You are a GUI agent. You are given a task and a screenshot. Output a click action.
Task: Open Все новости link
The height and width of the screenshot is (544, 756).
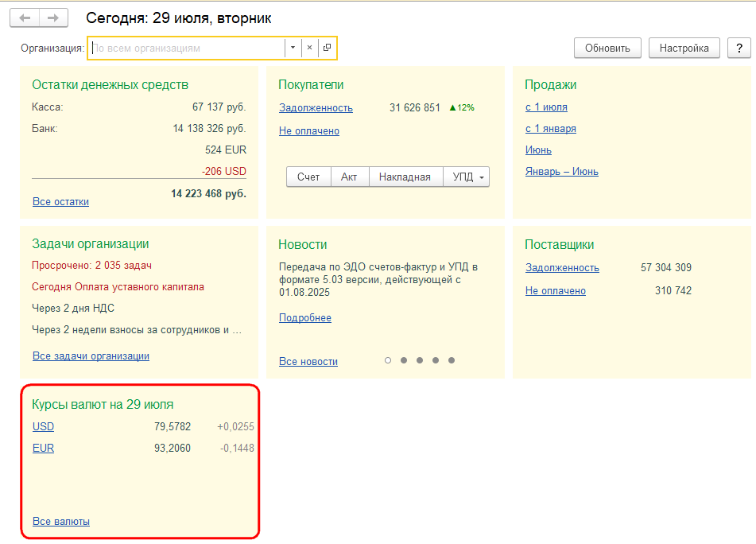click(x=308, y=362)
